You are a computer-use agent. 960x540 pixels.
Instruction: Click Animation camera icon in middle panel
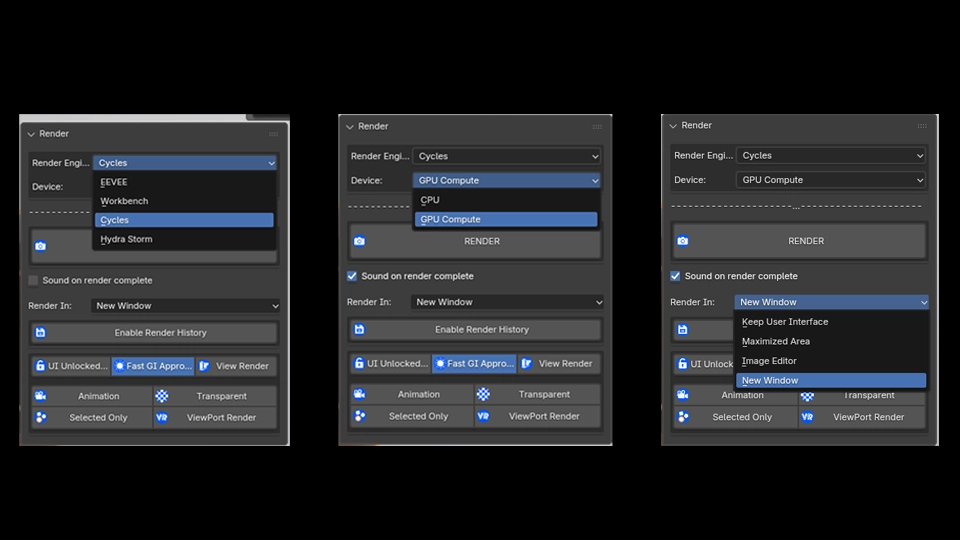pyautogui.click(x=359, y=394)
